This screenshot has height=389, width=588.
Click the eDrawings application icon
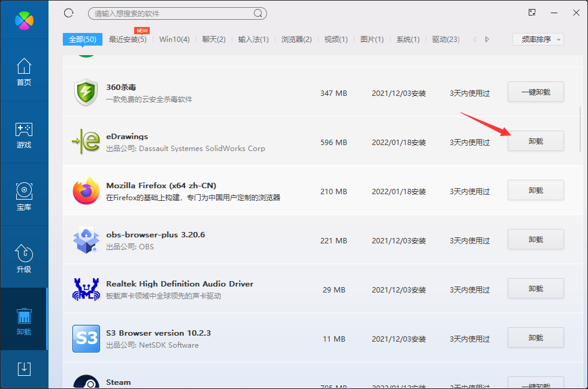coord(86,141)
